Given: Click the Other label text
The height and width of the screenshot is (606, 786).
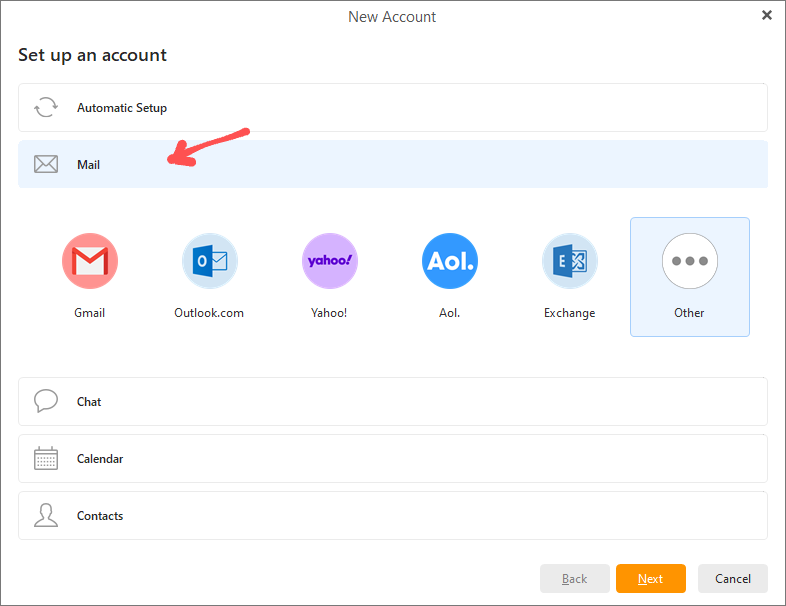Looking at the screenshot, I should pyautogui.click(x=689, y=313).
